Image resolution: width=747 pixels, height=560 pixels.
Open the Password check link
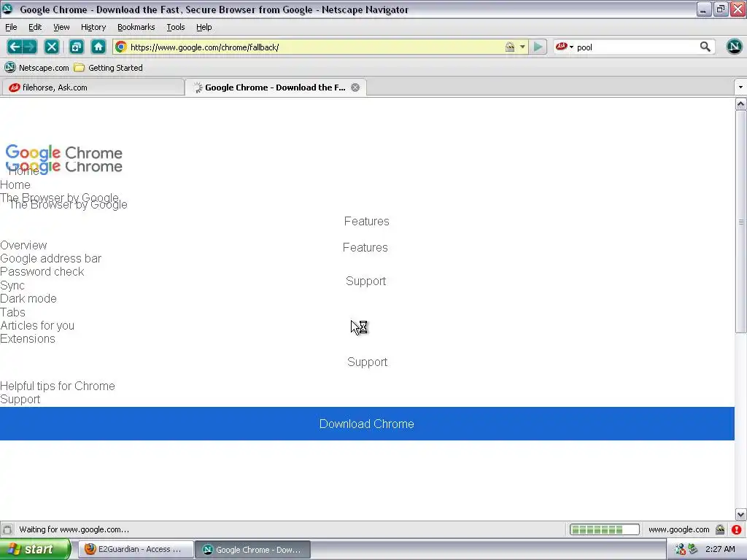(42, 272)
